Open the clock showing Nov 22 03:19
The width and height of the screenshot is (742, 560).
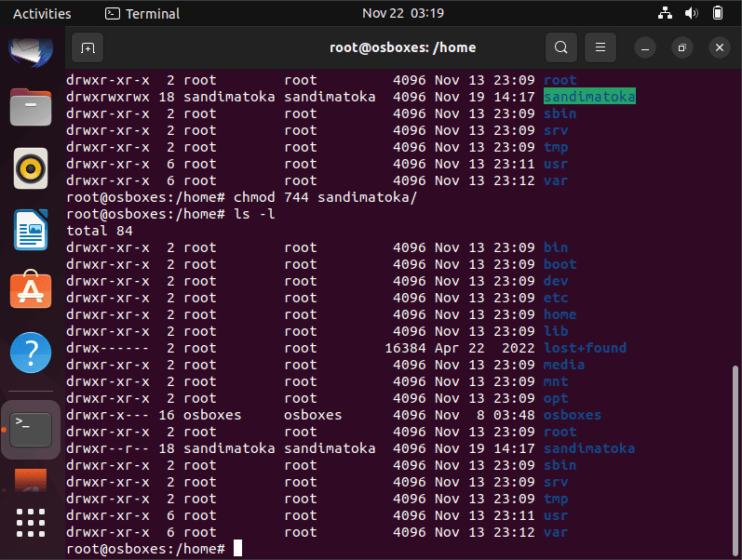pos(403,13)
